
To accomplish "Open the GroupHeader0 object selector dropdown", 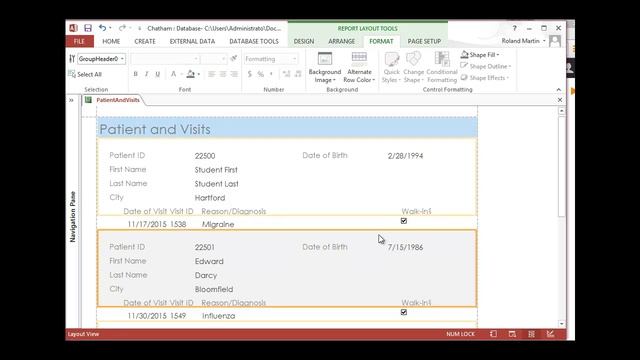I will click(122, 59).
